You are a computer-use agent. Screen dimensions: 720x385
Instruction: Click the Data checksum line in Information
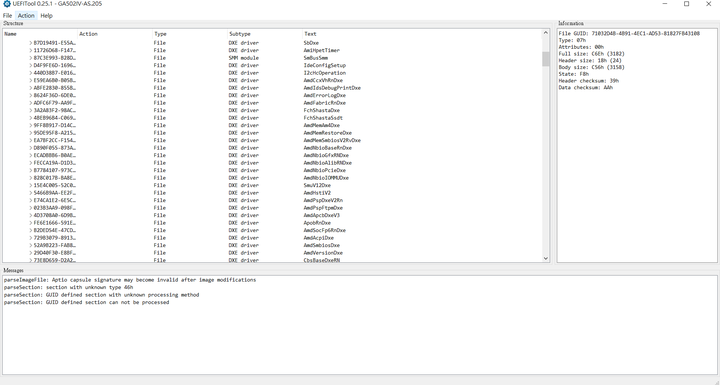(x=585, y=88)
